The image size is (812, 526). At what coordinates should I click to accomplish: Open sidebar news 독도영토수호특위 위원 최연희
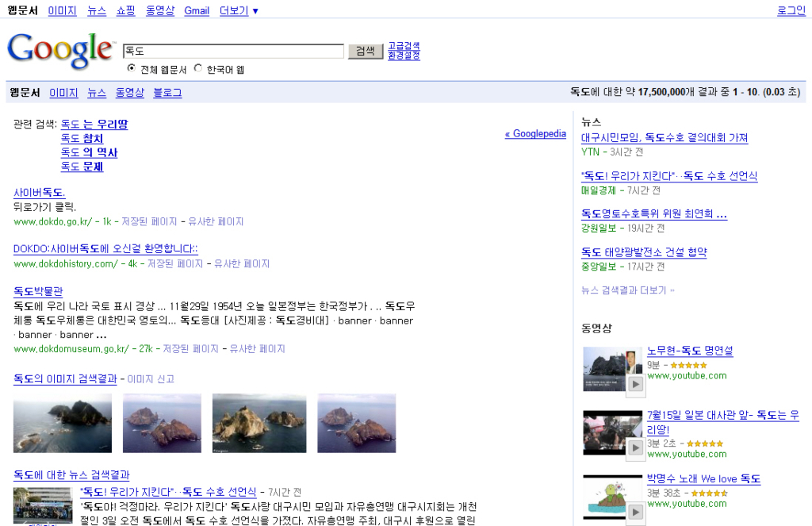click(654, 214)
